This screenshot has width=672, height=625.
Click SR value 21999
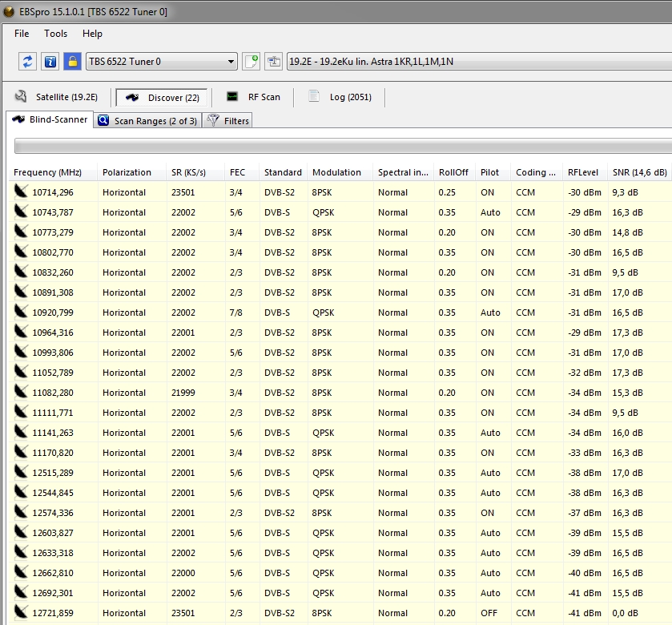183,393
